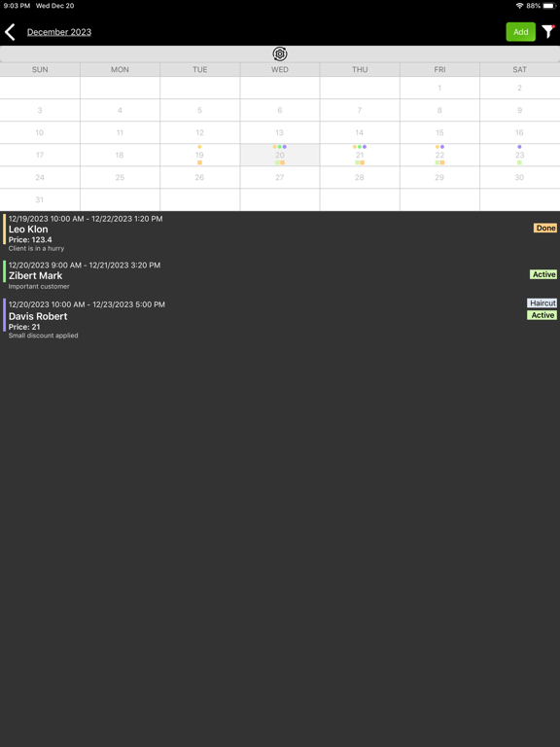Image resolution: width=560 pixels, height=747 pixels.
Task: Open the Davis Robert appointment
Action: coord(280,319)
